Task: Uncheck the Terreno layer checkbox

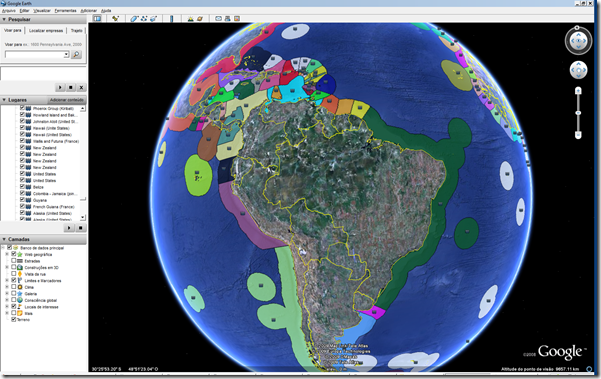Action: (14, 320)
